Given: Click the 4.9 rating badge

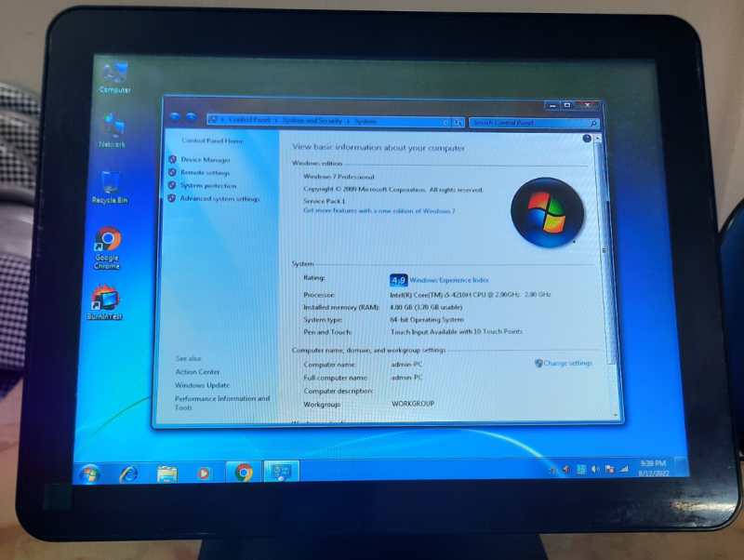Looking at the screenshot, I should point(399,281).
